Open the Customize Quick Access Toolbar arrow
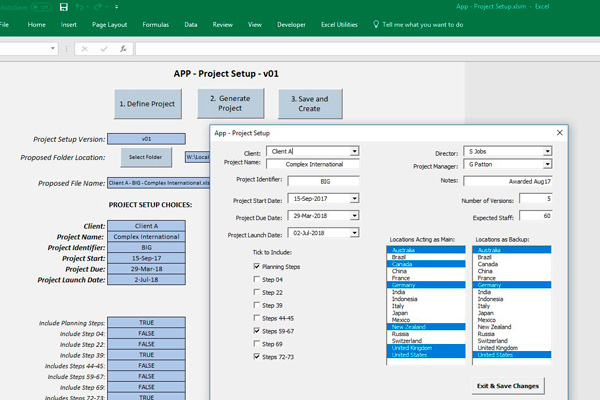The width and height of the screenshot is (600, 400). pyautogui.click(x=116, y=7)
